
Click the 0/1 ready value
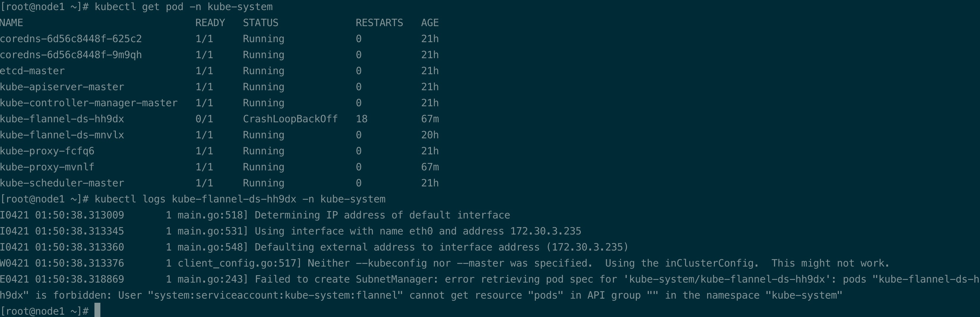(204, 119)
